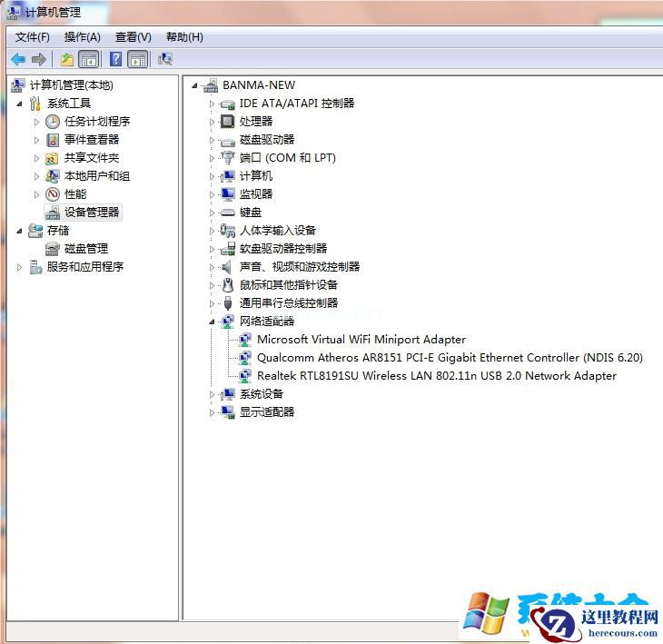
Task: Expand the 任务计划程序 node arrow
Action: point(36,122)
